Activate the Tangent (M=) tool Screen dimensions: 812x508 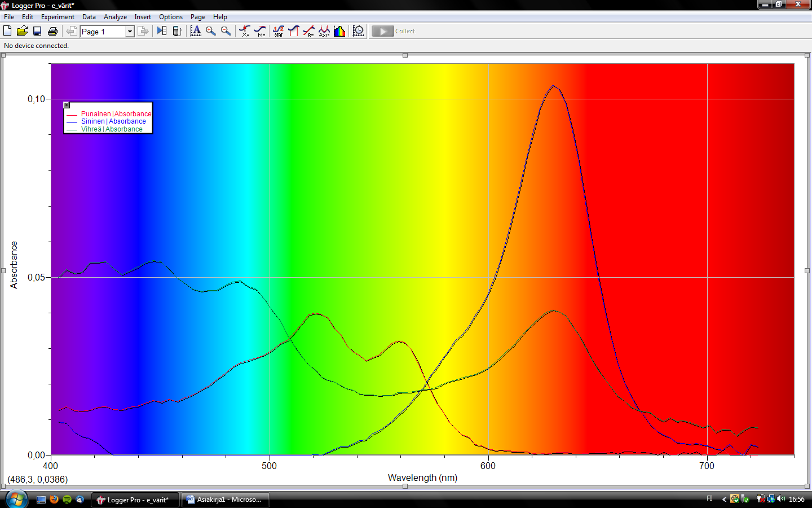(x=260, y=31)
